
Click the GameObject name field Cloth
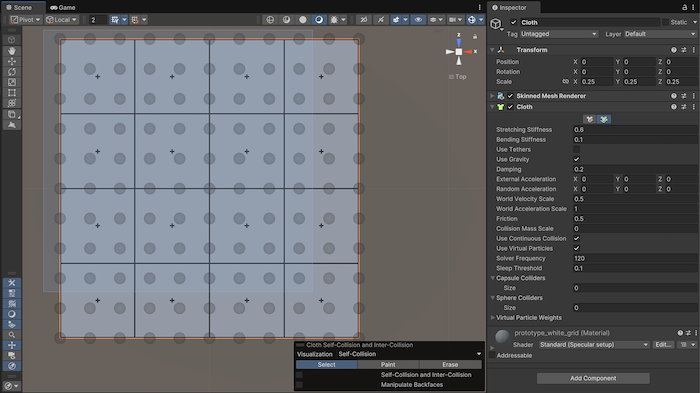click(589, 22)
